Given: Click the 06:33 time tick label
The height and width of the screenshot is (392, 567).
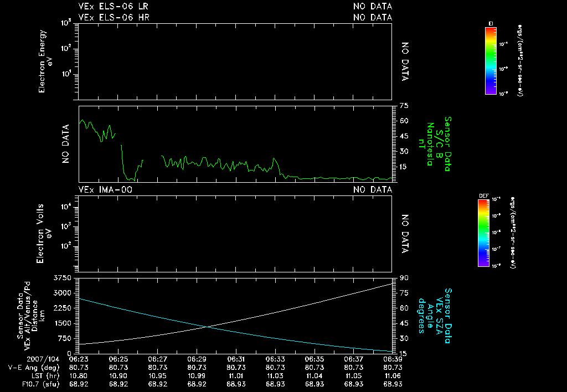Looking at the screenshot, I should point(275,359).
